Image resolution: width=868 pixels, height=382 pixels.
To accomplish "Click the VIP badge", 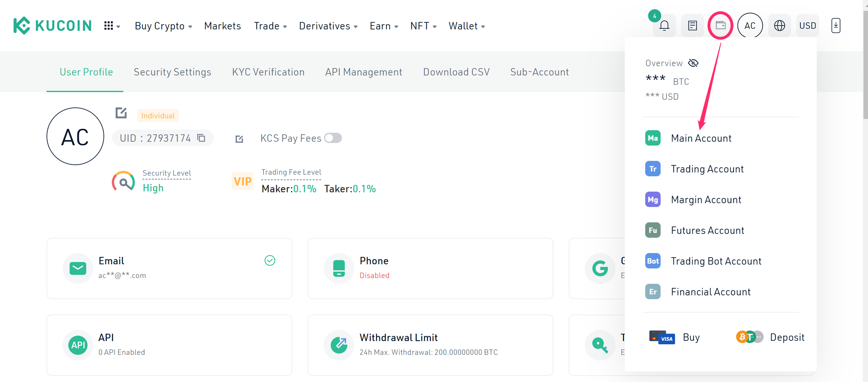I will (242, 181).
